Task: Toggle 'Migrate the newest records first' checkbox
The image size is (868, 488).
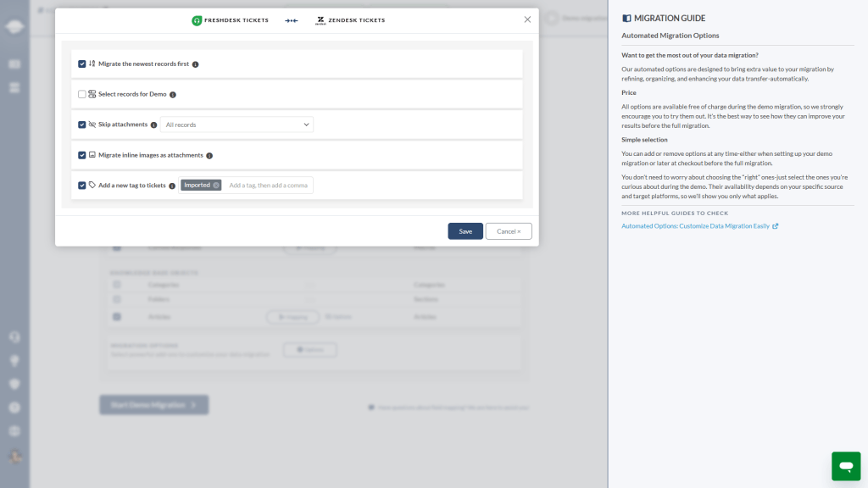Action: coord(82,64)
